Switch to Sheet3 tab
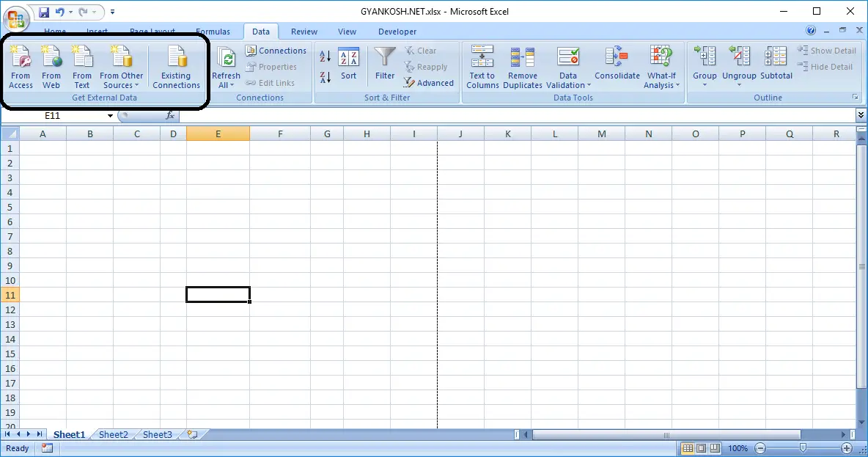868x457 pixels. [x=157, y=434]
